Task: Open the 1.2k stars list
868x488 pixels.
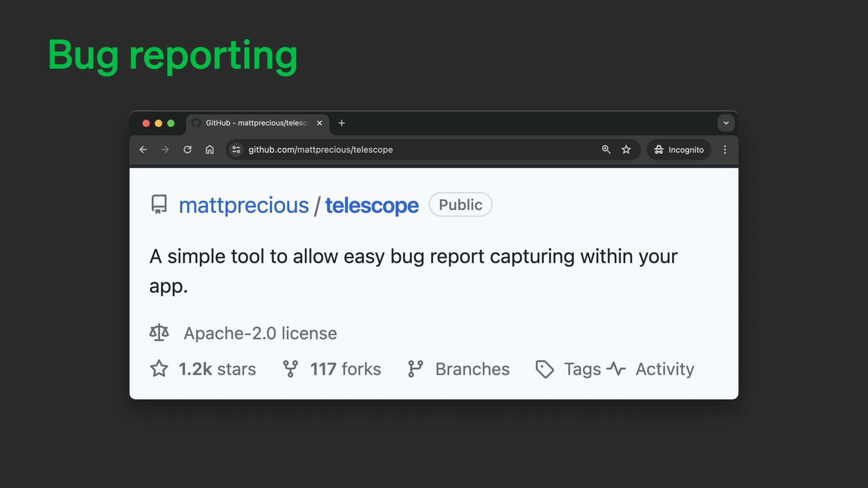Action: click(x=217, y=369)
